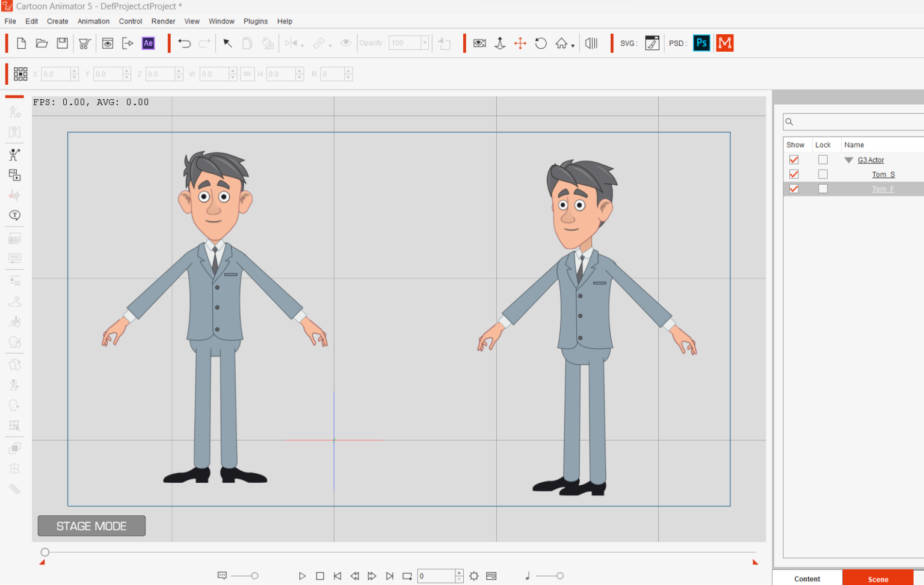Select the flip horizontal icon in toolbar

point(591,43)
